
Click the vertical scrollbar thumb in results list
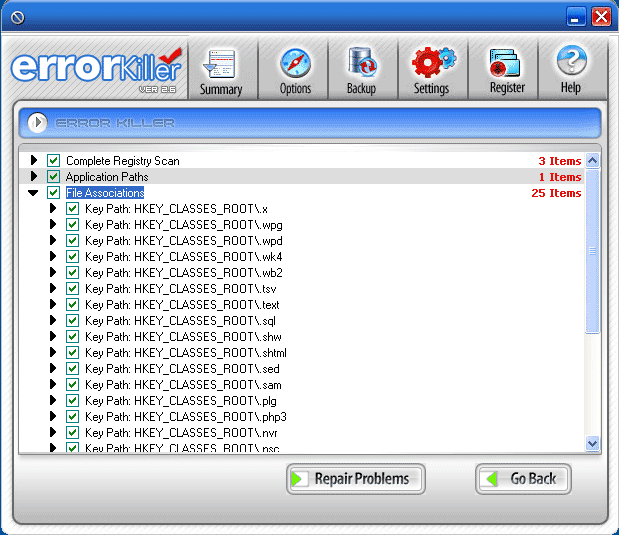pyautogui.click(x=592, y=250)
